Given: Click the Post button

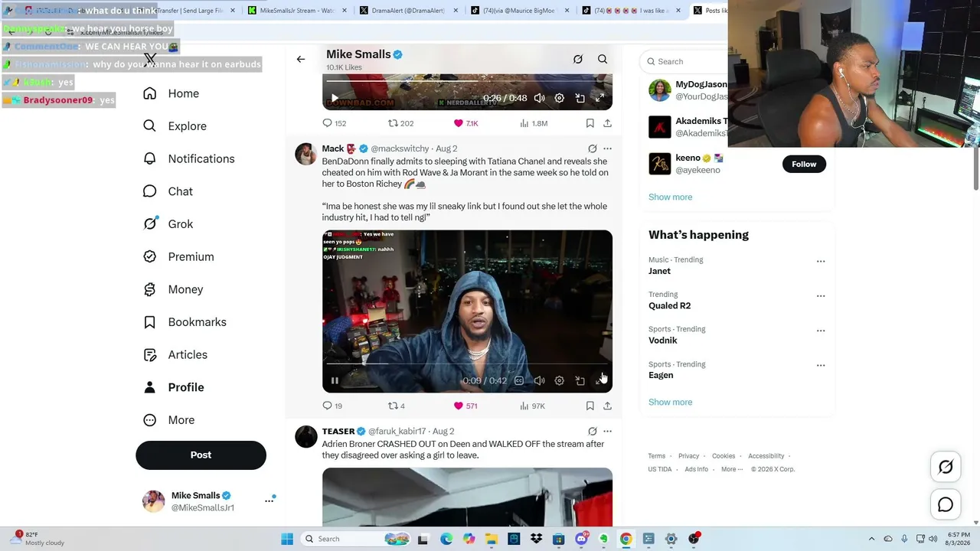Looking at the screenshot, I should tap(201, 455).
